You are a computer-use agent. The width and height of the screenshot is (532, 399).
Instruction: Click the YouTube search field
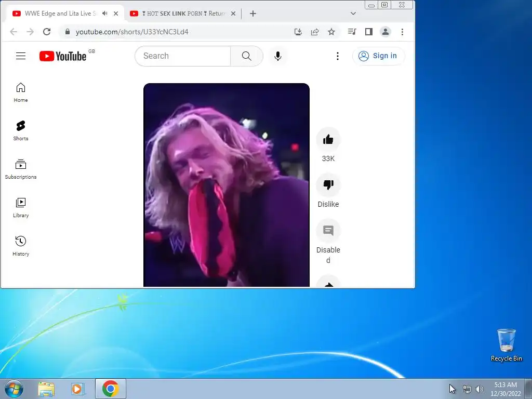pyautogui.click(x=183, y=56)
